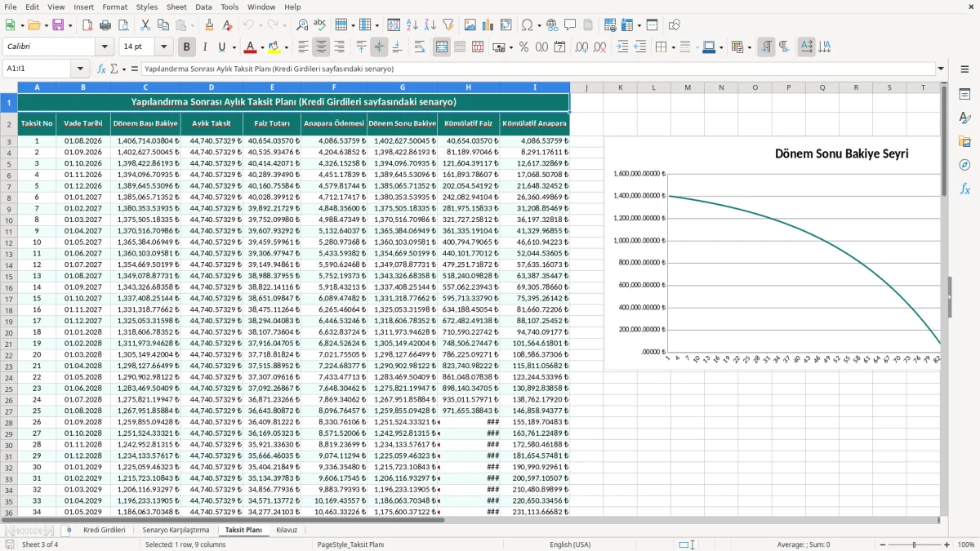Image resolution: width=980 pixels, height=551 pixels.
Task: Open the Sidebar Navigator compass icon
Action: tap(964, 165)
